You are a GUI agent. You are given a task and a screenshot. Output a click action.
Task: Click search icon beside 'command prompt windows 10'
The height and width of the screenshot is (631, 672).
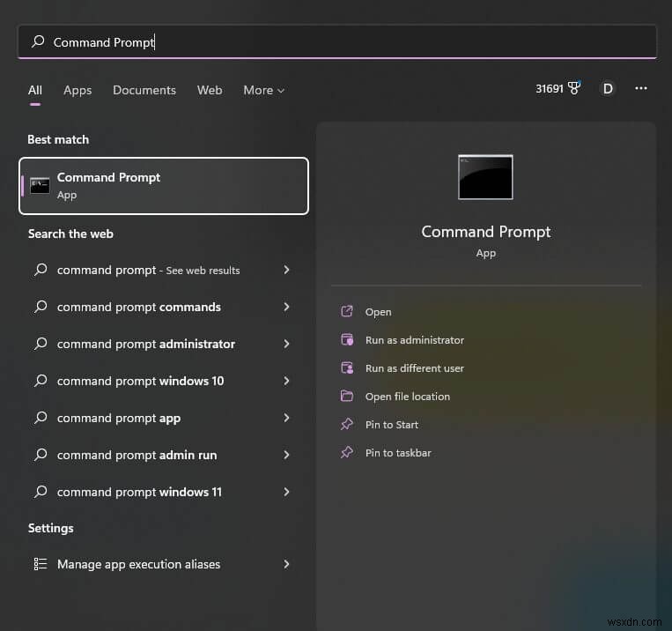pyautogui.click(x=41, y=381)
